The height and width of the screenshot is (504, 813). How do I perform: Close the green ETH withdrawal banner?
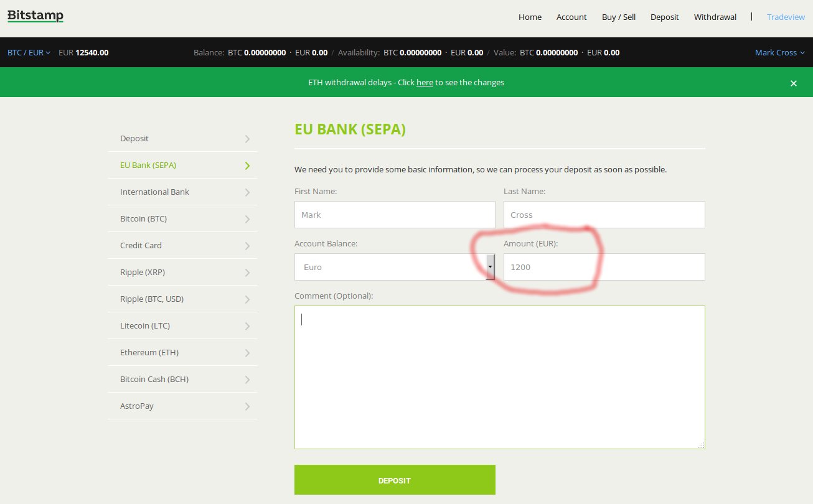pyautogui.click(x=794, y=83)
